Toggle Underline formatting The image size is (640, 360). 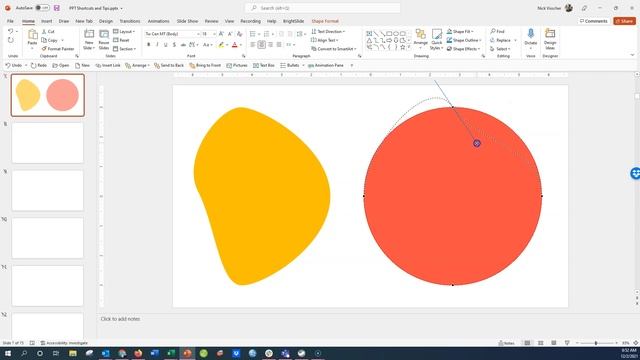(166, 44)
